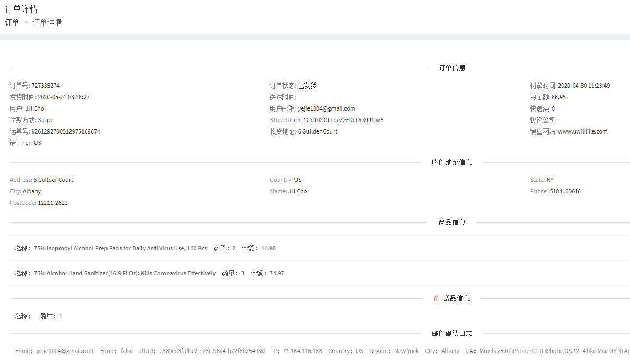Click the 已发货 order status

pyautogui.click(x=307, y=86)
